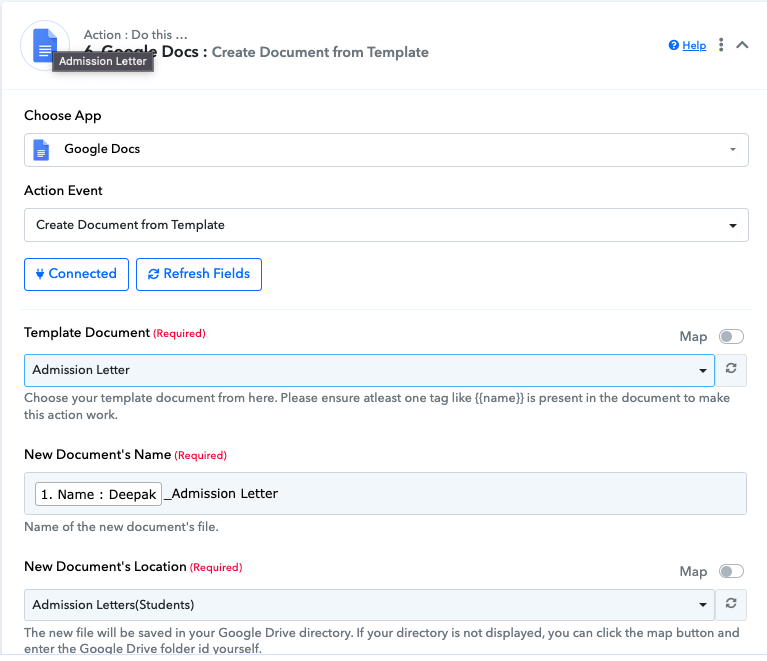Click the 'Action : Do this ...' text
Viewport: 767px width, 661px height.
(x=135, y=35)
